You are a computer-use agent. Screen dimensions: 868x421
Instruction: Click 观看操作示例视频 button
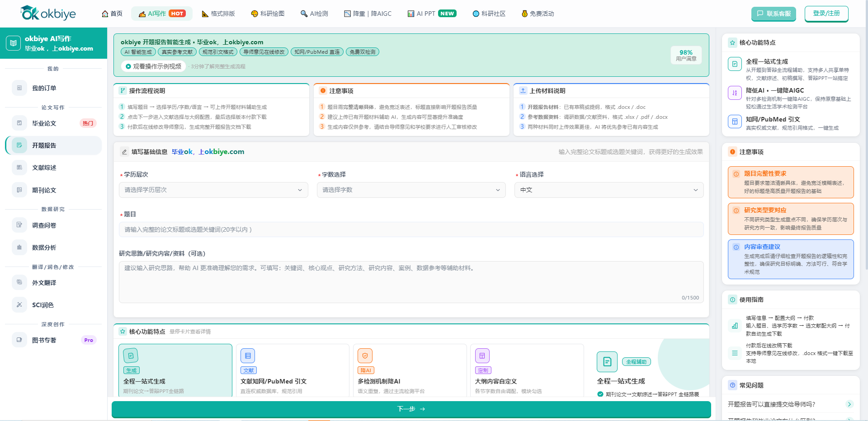(x=154, y=66)
